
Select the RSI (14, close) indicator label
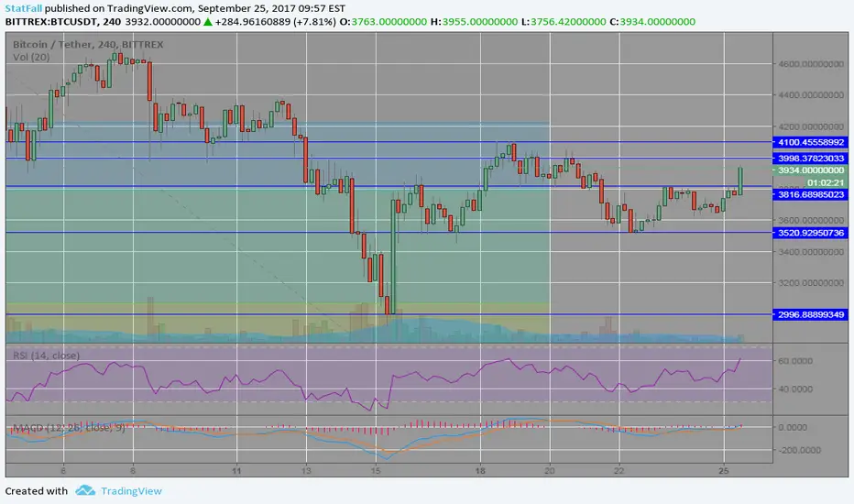coord(47,356)
